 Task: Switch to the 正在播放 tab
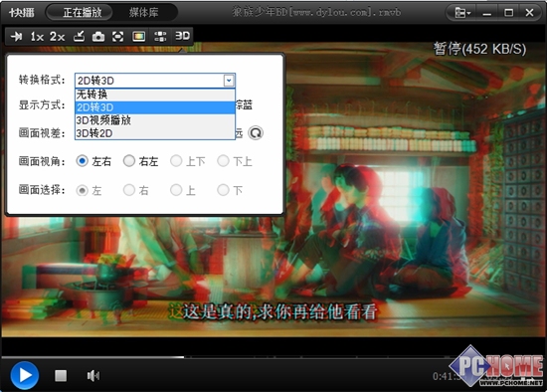click(x=83, y=13)
